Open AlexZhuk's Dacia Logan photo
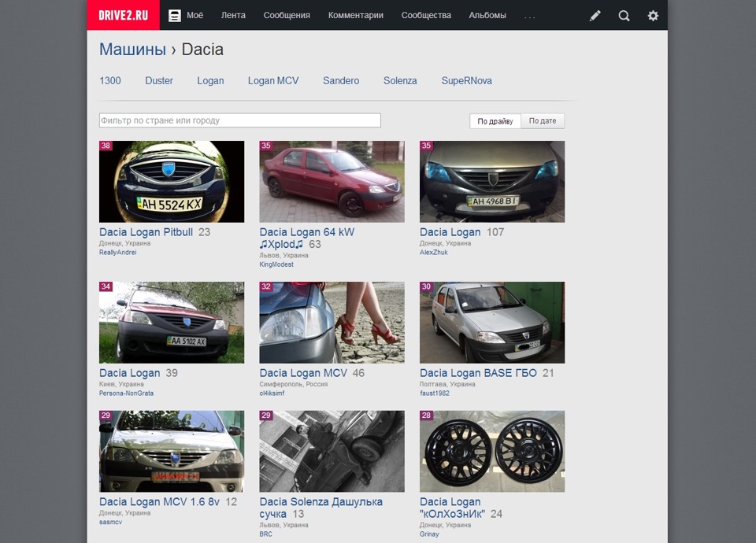The width and height of the screenshot is (756, 543). point(492,182)
